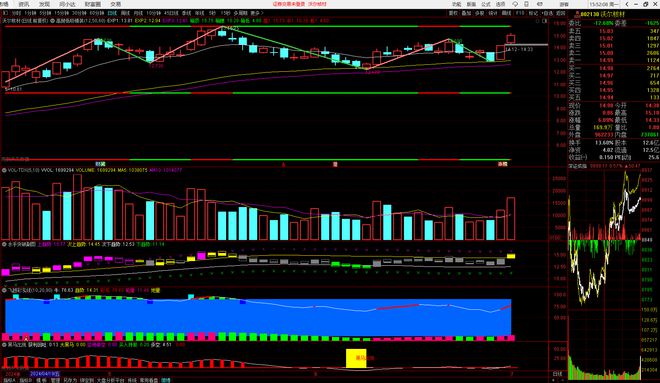This screenshot has width=660, height=383.
Task: Click the 黑马主线 indicator settings icon
Action: coord(4,344)
